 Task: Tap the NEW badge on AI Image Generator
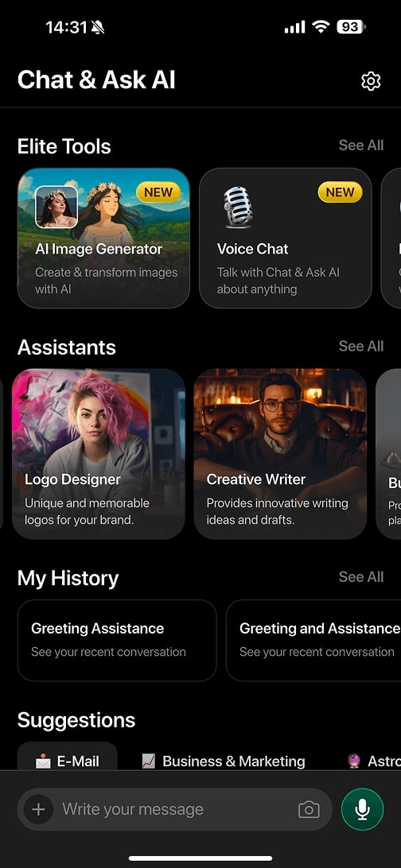click(158, 192)
